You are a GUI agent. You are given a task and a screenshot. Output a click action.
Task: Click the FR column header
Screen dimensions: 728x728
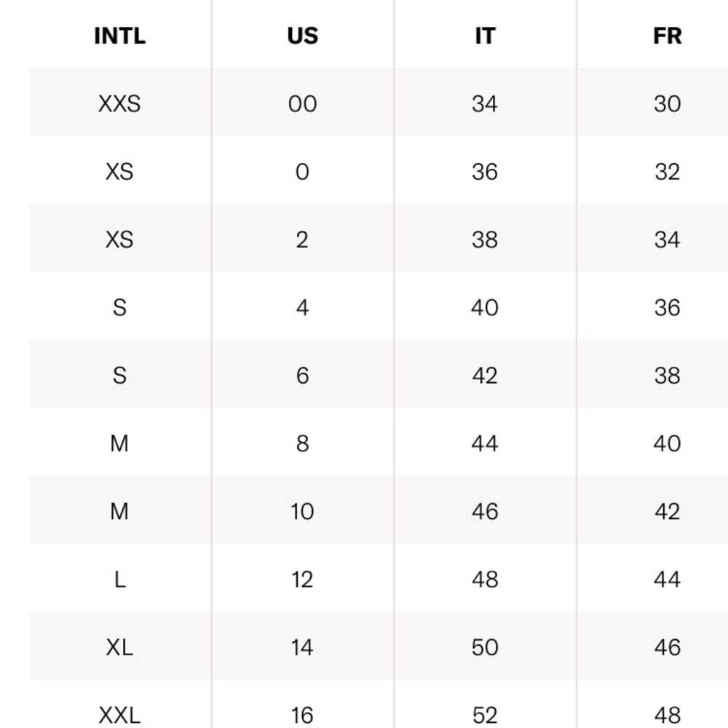(667, 36)
